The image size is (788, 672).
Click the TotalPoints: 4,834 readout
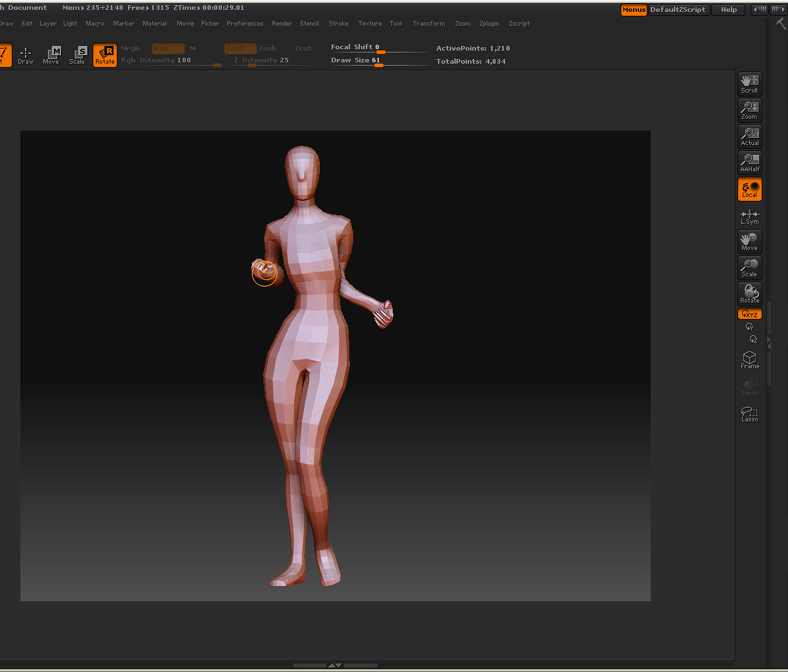[x=471, y=62]
